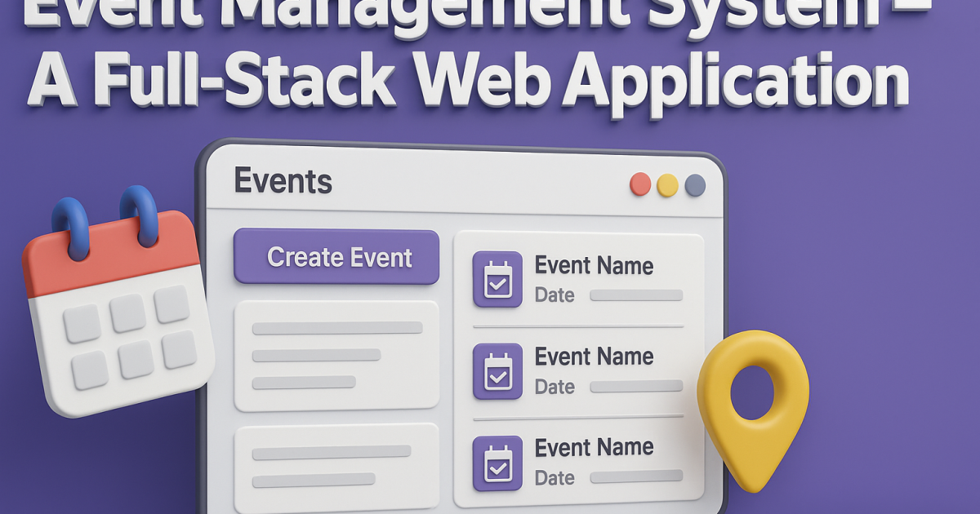Image resolution: width=980 pixels, height=514 pixels.
Task: Select the Events header title
Action: tap(283, 181)
